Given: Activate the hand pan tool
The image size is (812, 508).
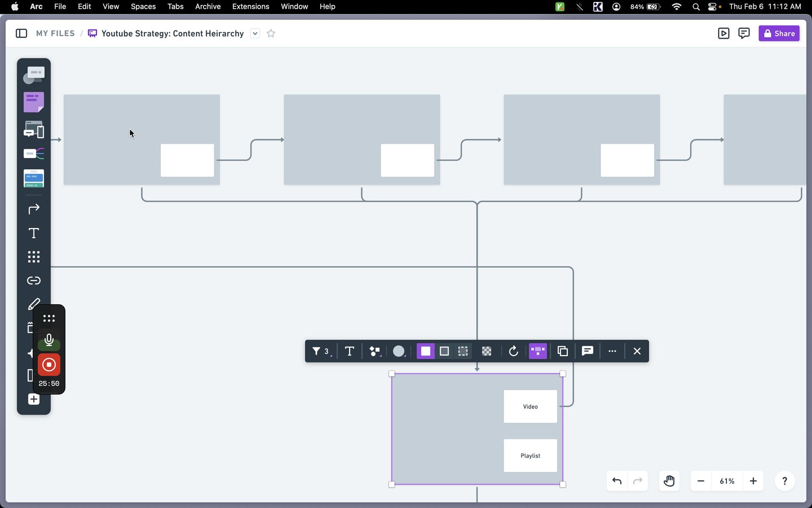Looking at the screenshot, I should [x=669, y=481].
